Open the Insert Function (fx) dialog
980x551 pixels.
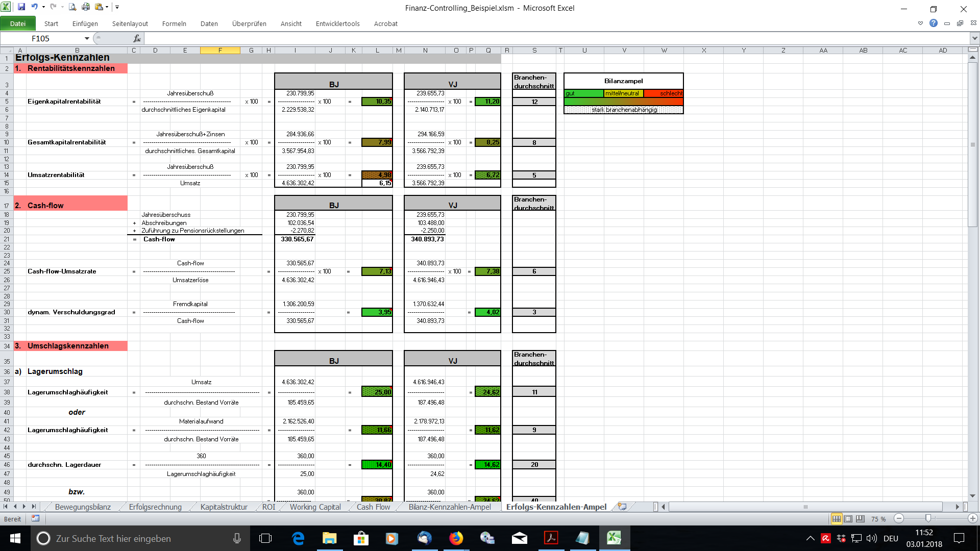136,38
